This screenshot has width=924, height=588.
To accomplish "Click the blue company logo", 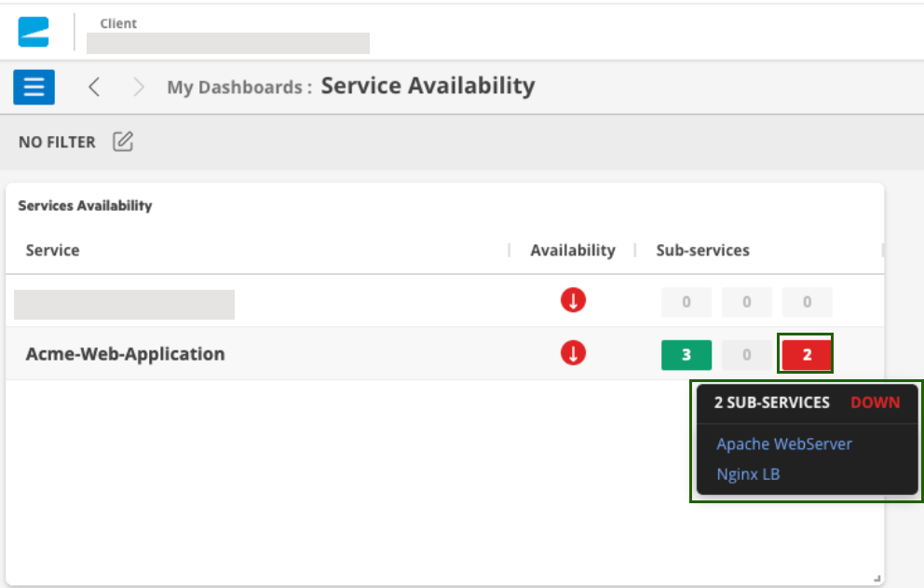I will pos(34,32).
